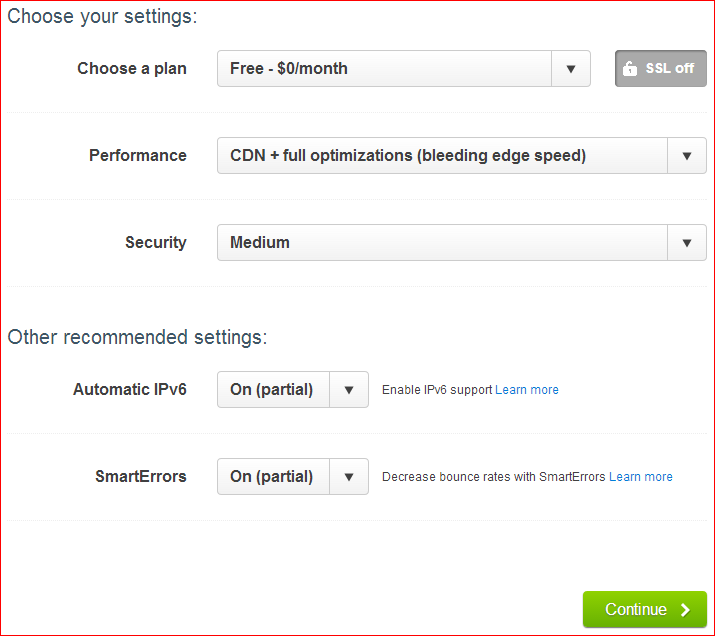Click the arrow chevron inside the Continue button
The height and width of the screenshot is (636, 715).
pyautogui.click(x=685, y=610)
